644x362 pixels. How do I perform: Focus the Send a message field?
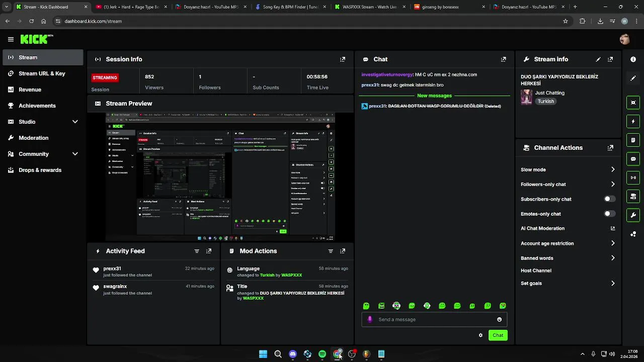point(434,319)
